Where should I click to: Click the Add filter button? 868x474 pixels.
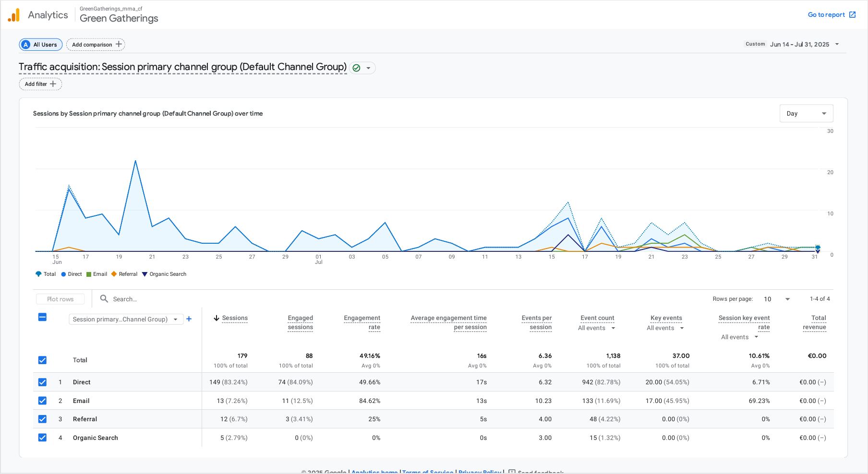coord(40,84)
